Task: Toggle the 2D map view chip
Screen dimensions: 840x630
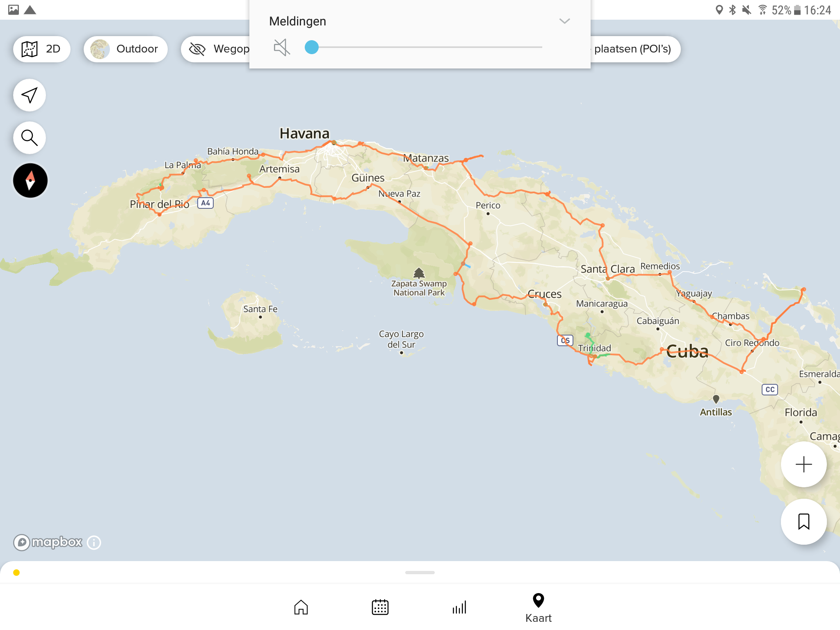Action: coord(41,49)
